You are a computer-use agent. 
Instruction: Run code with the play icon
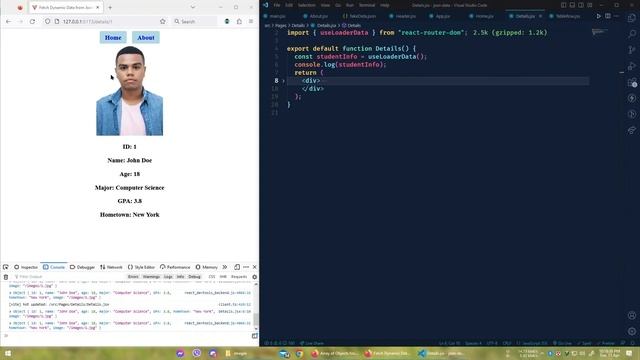tap(599, 16)
